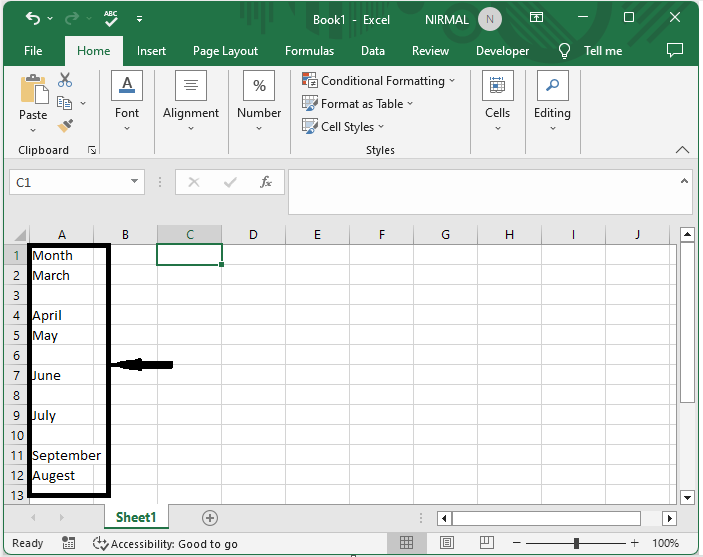Click the Redo arrow icon
The image size is (703, 557).
(x=72, y=18)
